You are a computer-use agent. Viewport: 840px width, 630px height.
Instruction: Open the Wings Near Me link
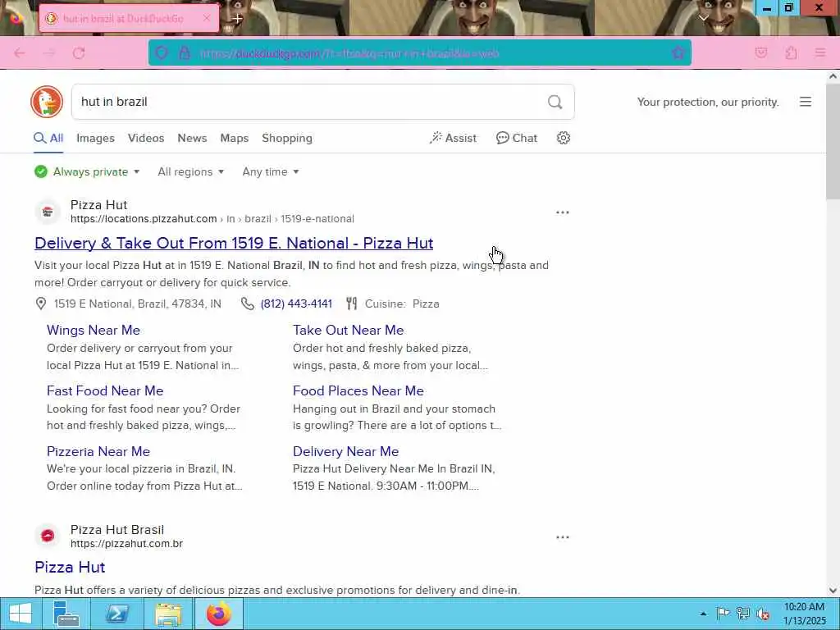coord(94,330)
